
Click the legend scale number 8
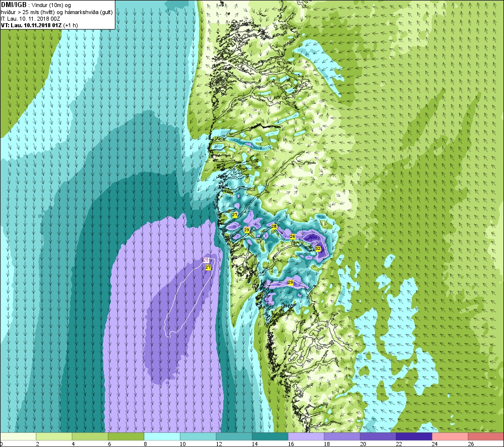[x=146, y=444]
